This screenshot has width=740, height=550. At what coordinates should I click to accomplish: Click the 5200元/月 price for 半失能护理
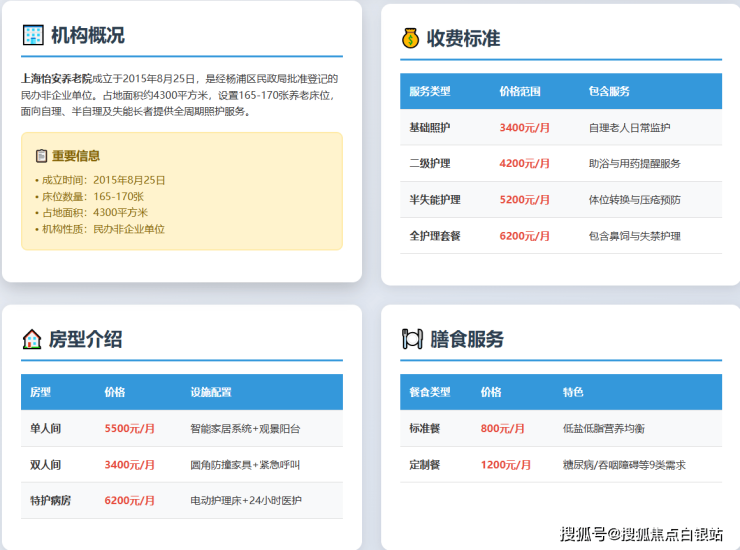(525, 200)
